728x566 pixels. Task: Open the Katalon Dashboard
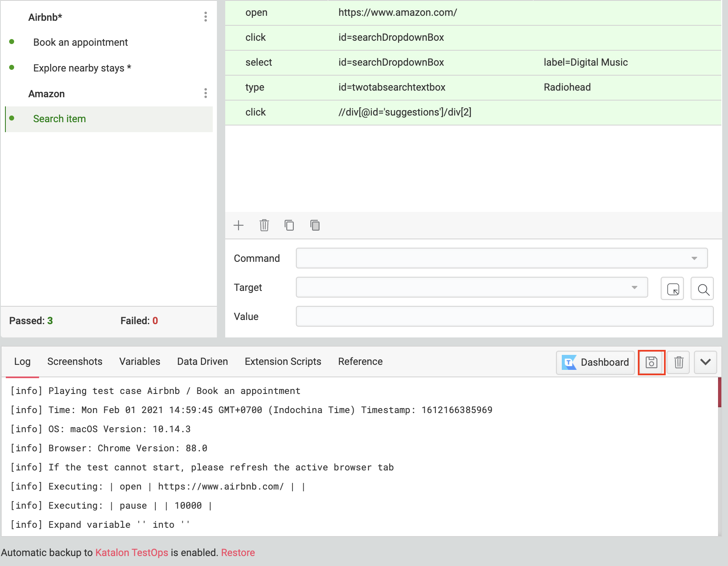coord(595,362)
